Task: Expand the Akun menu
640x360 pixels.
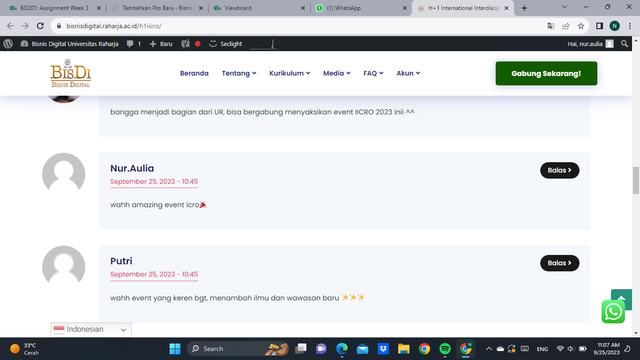Action: pos(408,73)
